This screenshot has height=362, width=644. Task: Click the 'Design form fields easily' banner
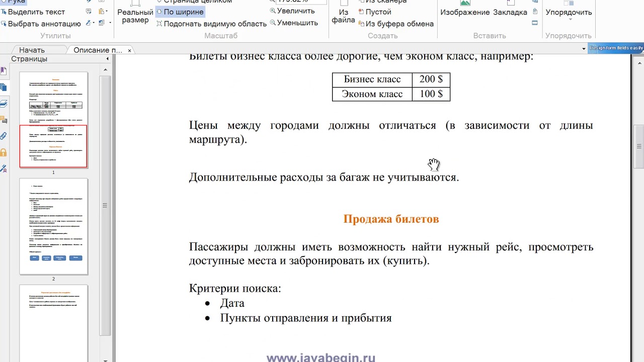point(616,48)
